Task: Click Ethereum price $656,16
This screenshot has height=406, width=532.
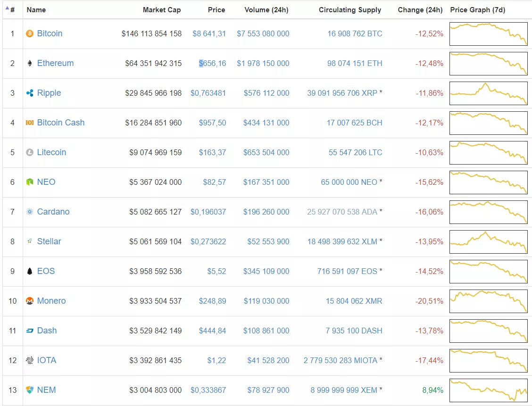Action: 212,64
